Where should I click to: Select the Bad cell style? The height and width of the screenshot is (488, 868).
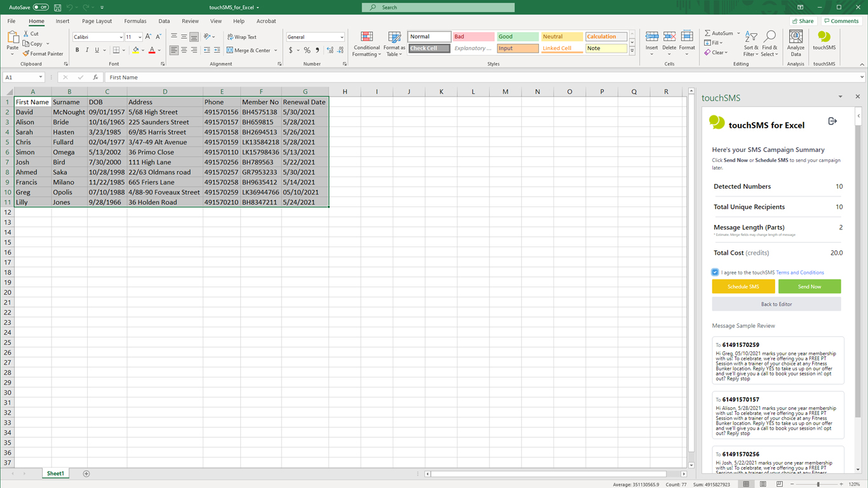[x=473, y=37]
